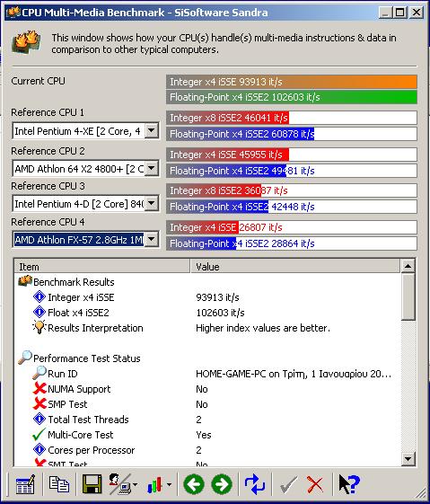Image resolution: width=430 pixels, height=504 pixels.
Task: Click the Floating-Point 28864 it/s bar
Action: (292, 243)
